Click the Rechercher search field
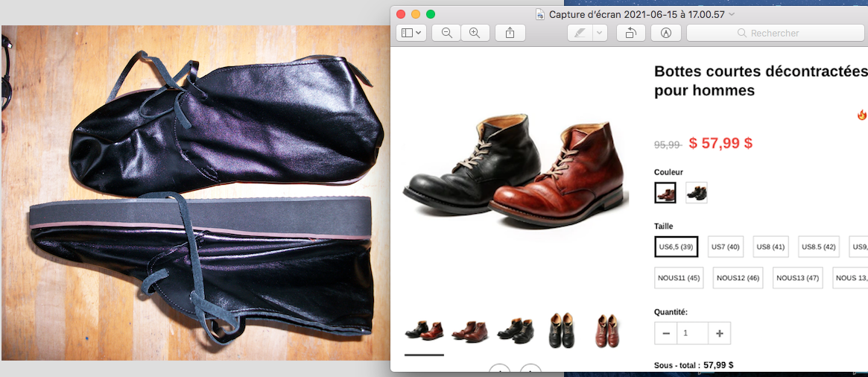868x377 pixels. 777,33
